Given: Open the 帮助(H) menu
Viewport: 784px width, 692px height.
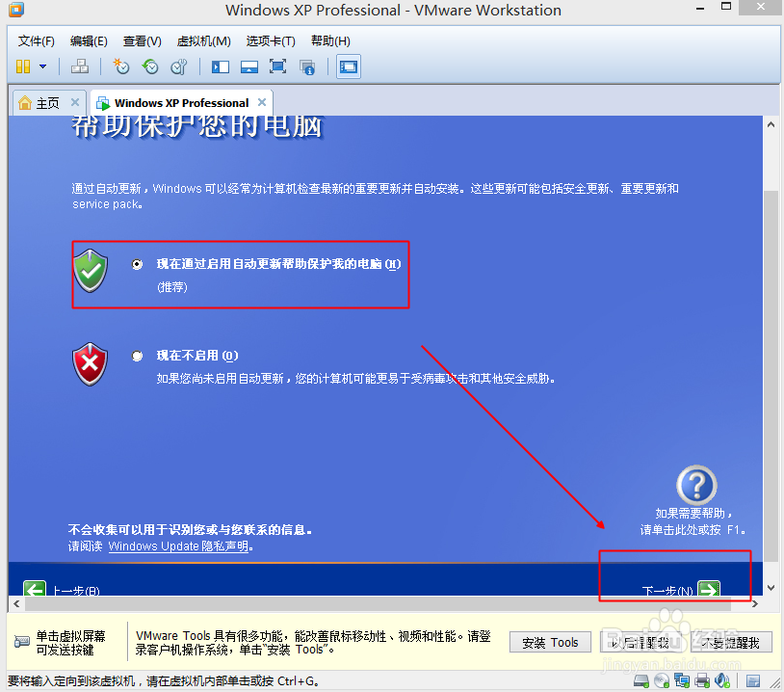Looking at the screenshot, I should tap(330, 41).
